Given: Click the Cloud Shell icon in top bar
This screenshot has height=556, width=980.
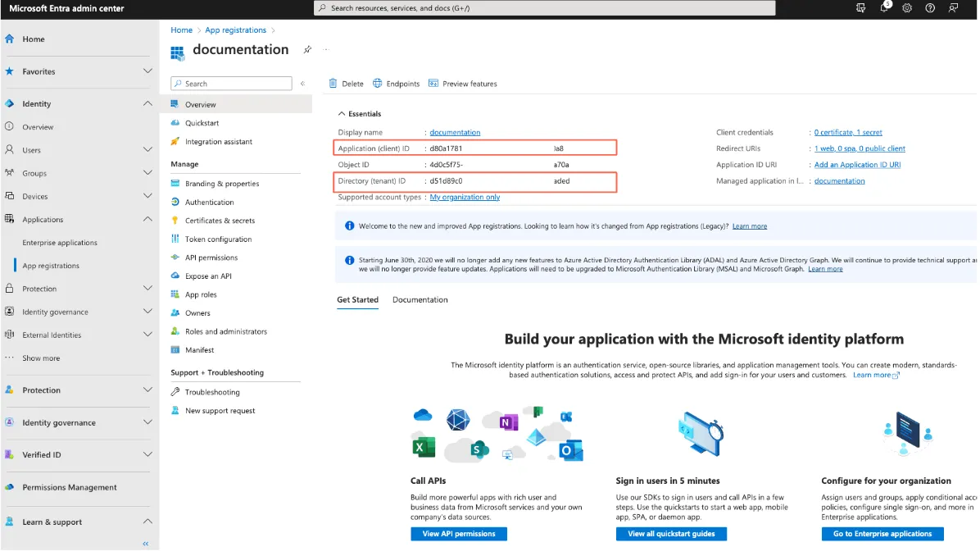Looking at the screenshot, I should pos(860,8).
